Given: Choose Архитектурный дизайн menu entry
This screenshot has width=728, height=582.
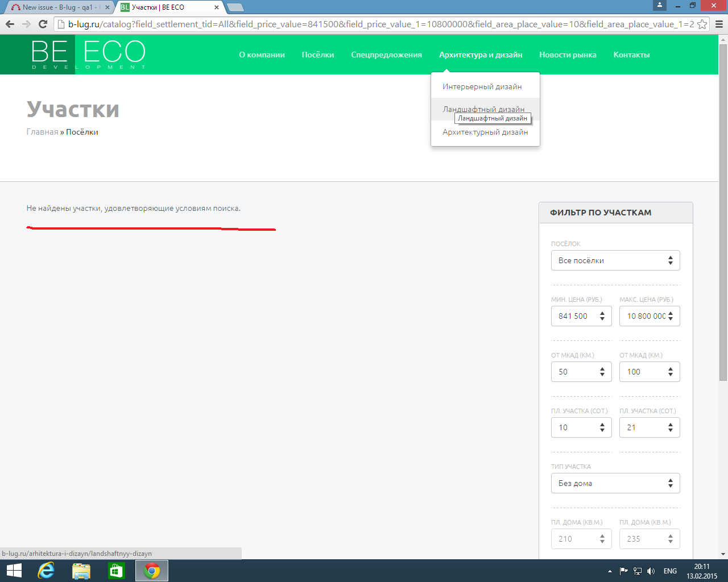Looking at the screenshot, I should [485, 132].
